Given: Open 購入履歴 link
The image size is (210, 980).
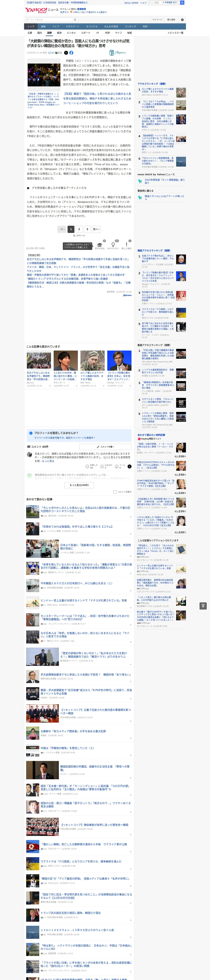Looking at the screenshot, I should 171,20.
